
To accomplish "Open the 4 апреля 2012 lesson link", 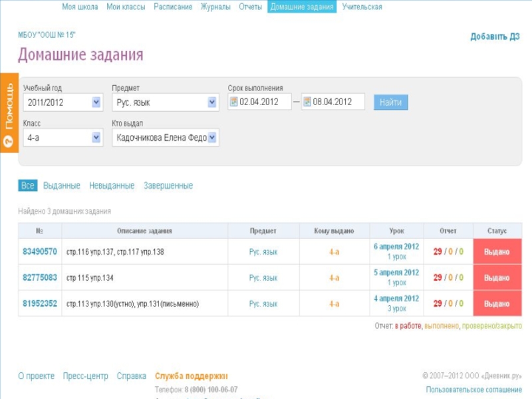I will tap(396, 299).
